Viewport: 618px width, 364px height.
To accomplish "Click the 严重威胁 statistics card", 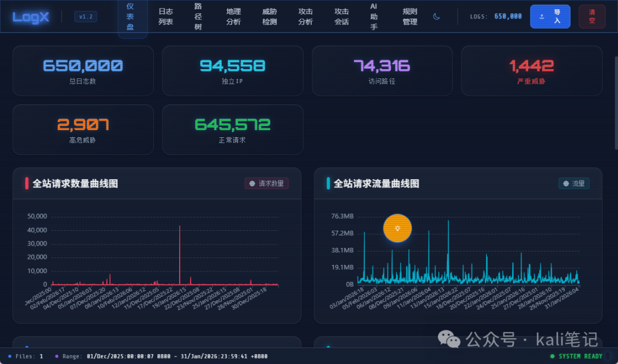I will pos(531,71).
